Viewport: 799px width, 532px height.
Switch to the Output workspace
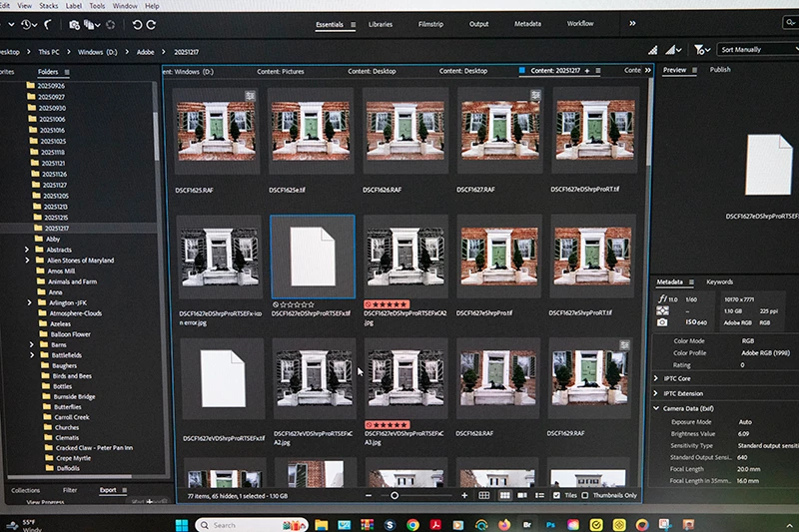pyautogui.click(x=478, y=24)
